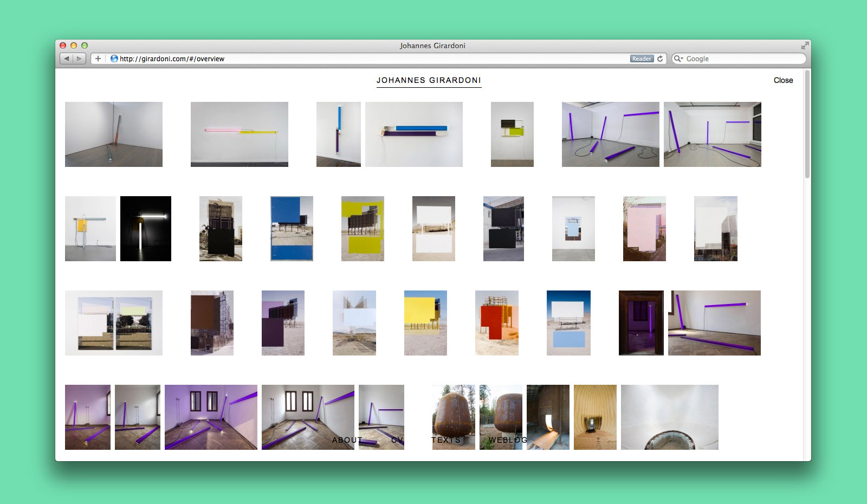Screen dimensions: 867x504
Task: Open the WEBLOG menu item
Action: [508, 440]
